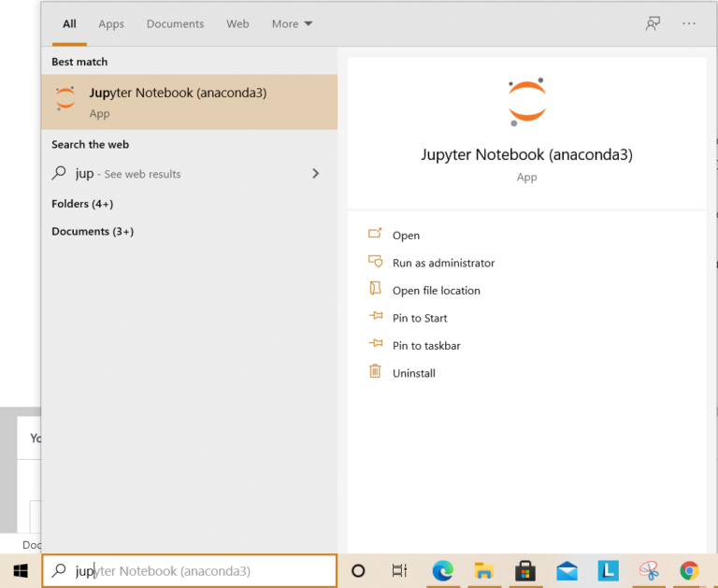
Task: Click 'jup - See web results'
Action: (128, 174)
